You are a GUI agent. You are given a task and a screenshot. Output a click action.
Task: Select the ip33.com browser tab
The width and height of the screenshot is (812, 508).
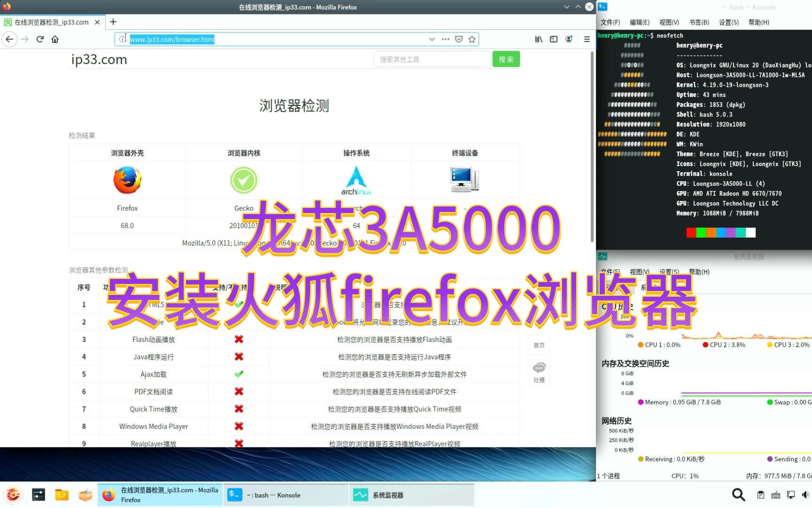tap(52, 22)
